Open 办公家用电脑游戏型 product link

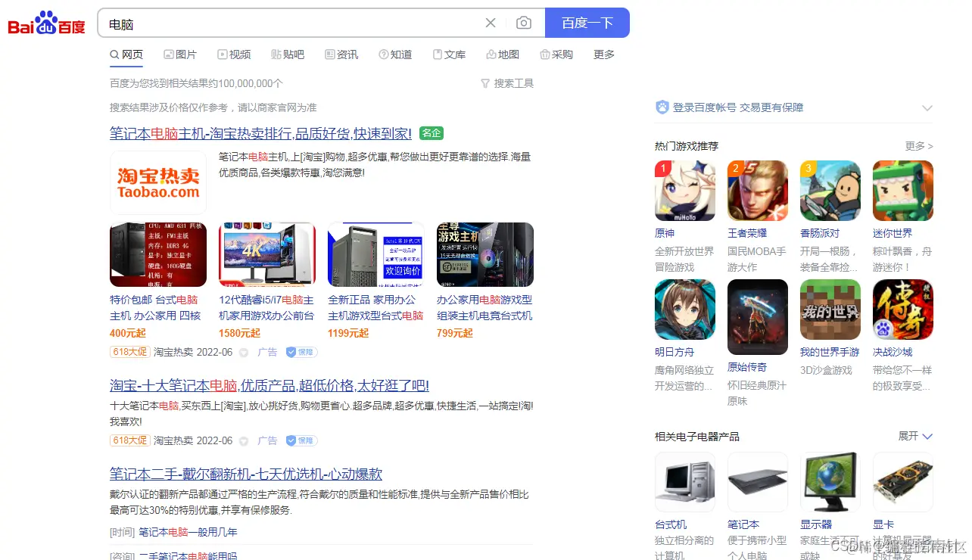click(x=484, y=308)
